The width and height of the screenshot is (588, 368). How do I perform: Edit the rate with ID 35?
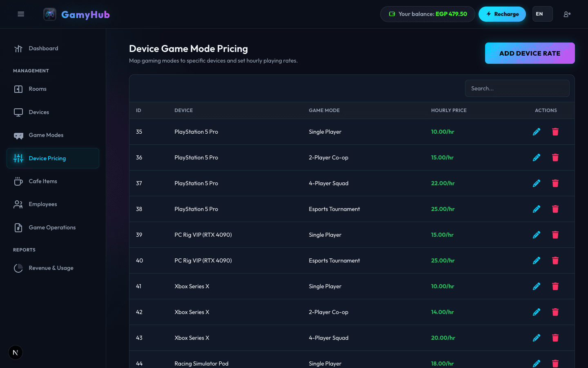[537, 132]
